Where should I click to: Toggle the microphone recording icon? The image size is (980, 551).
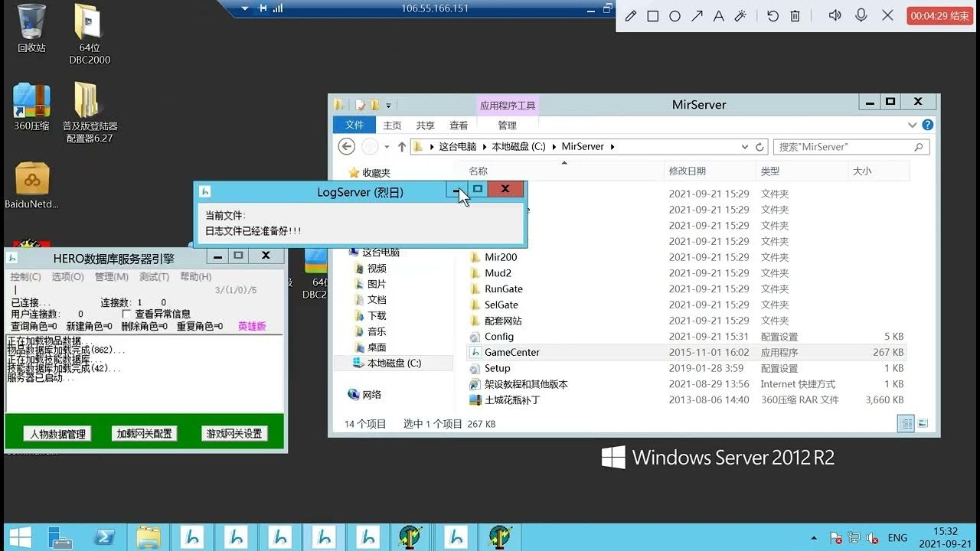point(861,15)
